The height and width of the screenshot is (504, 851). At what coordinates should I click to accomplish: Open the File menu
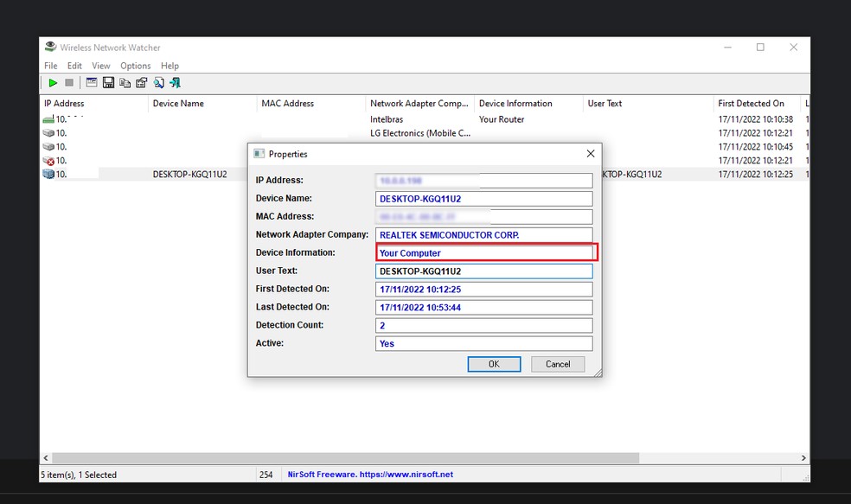pyautogui.click(x=51, y=66)
